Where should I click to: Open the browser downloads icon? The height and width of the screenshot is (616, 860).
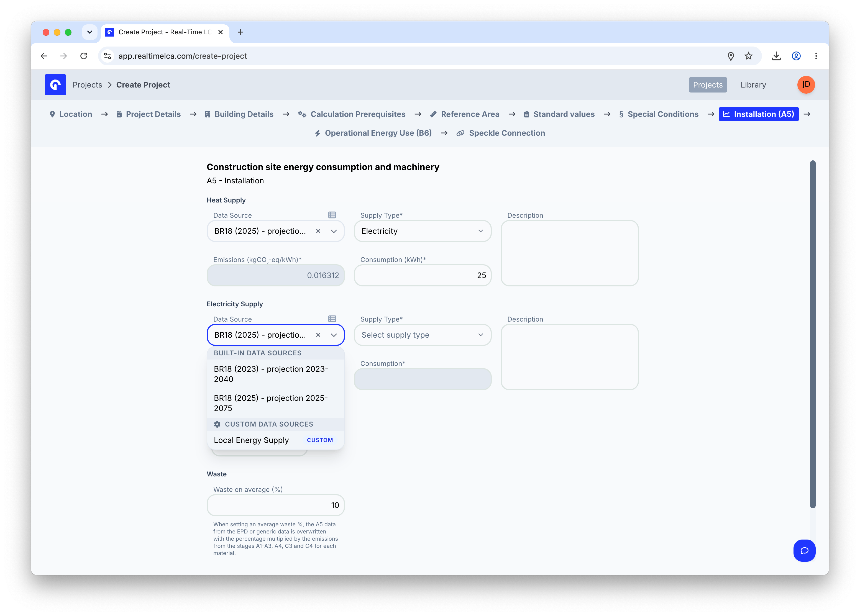[x=776, y=56]
